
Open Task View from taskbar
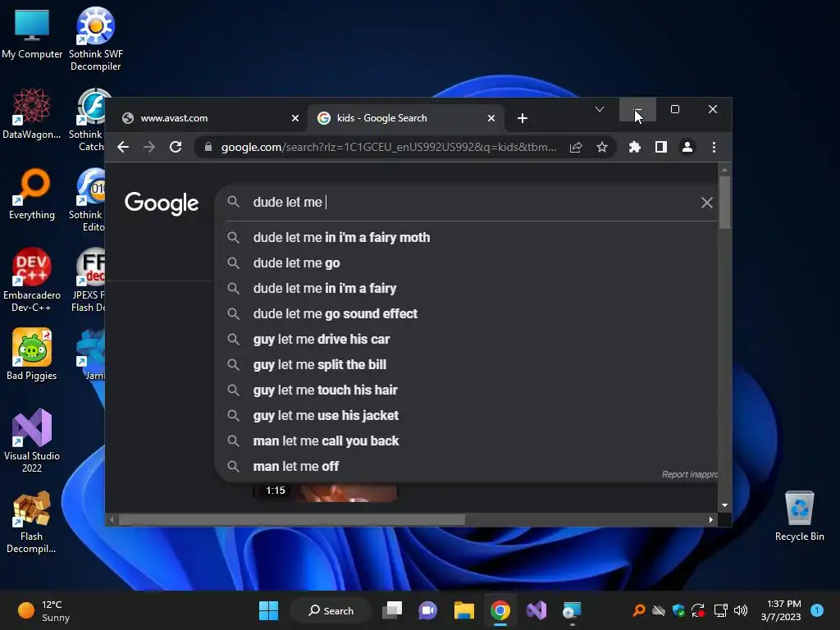pos(392,610)
